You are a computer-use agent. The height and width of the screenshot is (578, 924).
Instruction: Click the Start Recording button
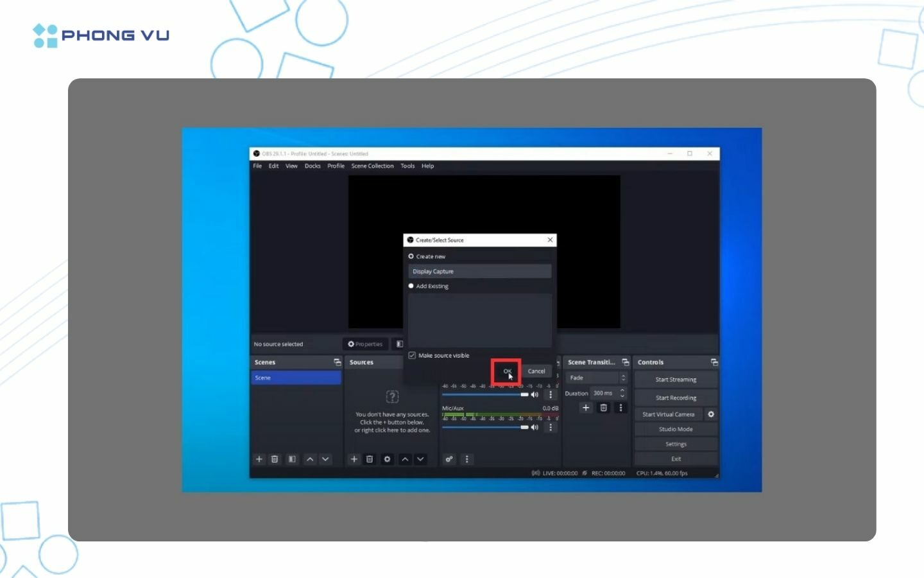[x=676, y=398]
